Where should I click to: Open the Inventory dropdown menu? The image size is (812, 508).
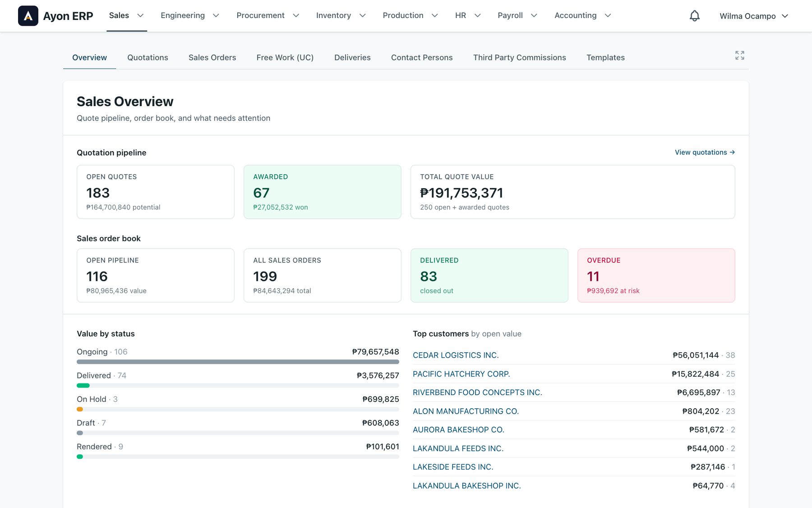[341, 16]
